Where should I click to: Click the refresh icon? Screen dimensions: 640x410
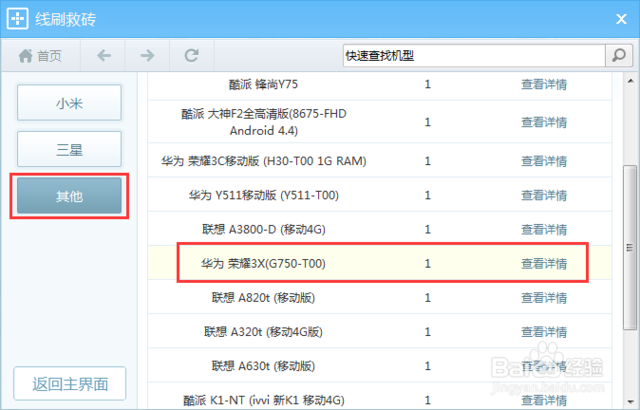tap(191, 55)
